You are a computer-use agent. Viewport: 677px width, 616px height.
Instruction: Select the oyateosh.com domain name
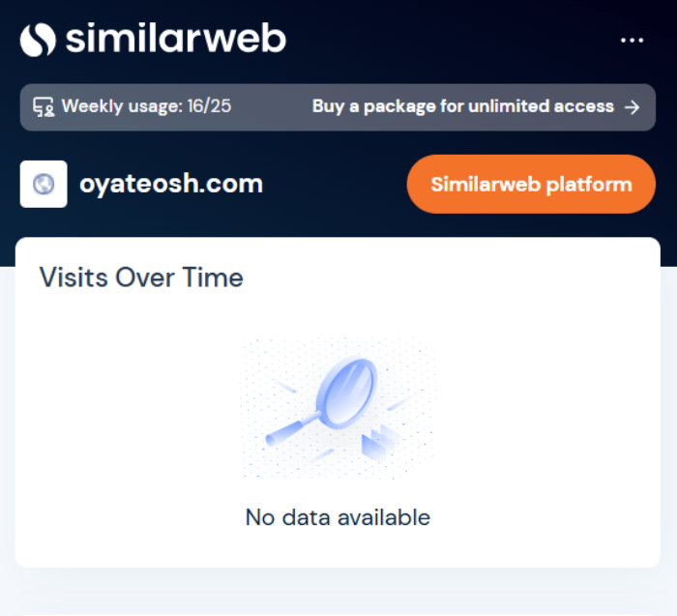coord(171,184)
